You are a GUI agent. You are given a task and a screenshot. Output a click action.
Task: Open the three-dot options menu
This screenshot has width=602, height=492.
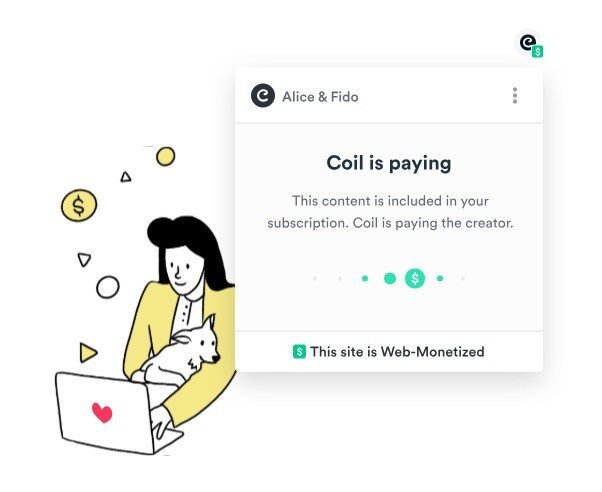coord(515,95)
